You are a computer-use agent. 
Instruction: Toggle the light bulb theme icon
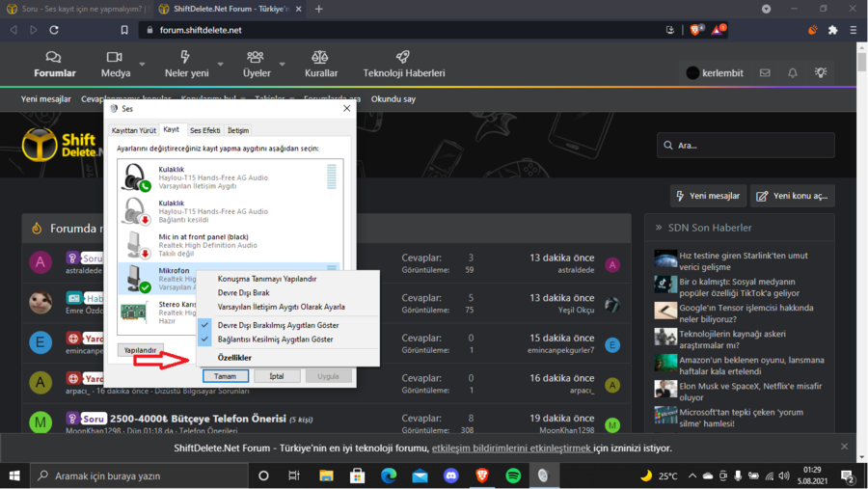(x=821, y=72)
